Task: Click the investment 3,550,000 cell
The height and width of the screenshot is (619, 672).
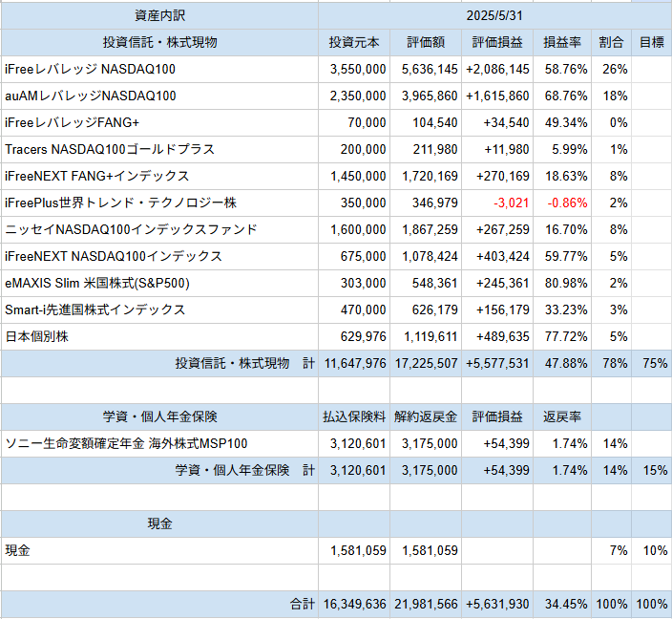Action: tap(354, 69)
